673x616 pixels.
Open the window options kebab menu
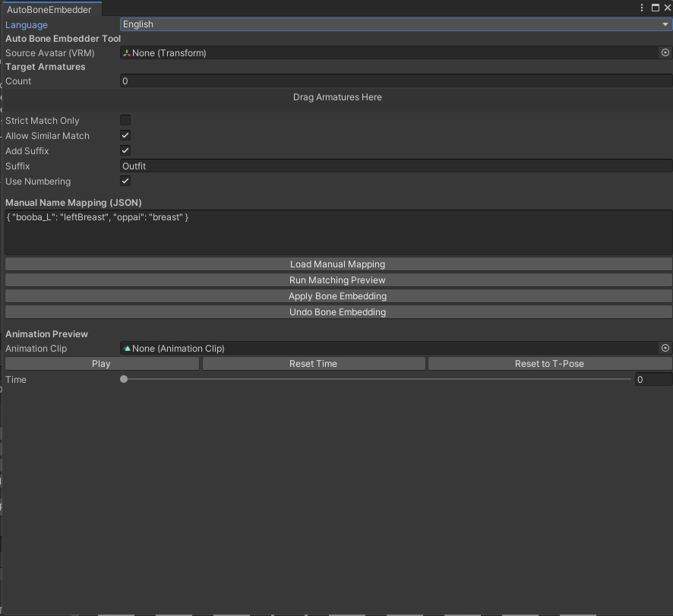[x=642, y=8]
